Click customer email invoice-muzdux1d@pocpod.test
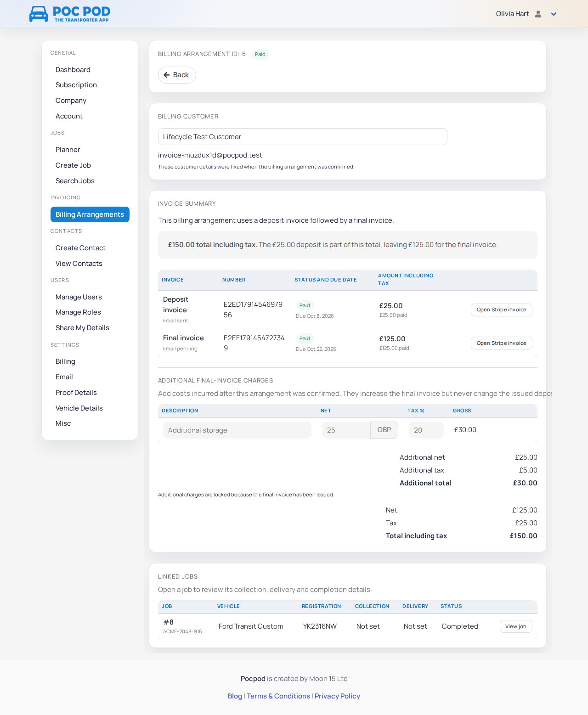The height and width of the screenshot is (715, 588). pyautogui.click(x=210, y=155)
